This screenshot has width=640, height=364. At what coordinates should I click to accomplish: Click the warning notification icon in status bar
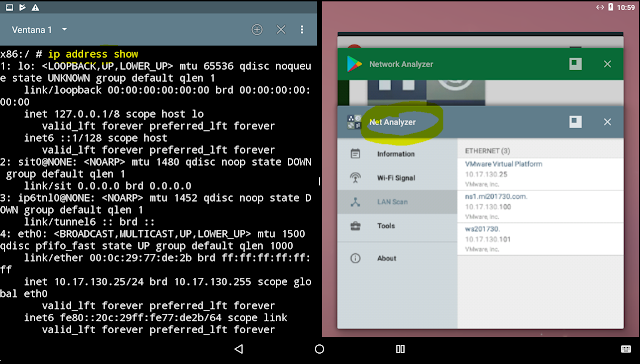click(36, 7)
